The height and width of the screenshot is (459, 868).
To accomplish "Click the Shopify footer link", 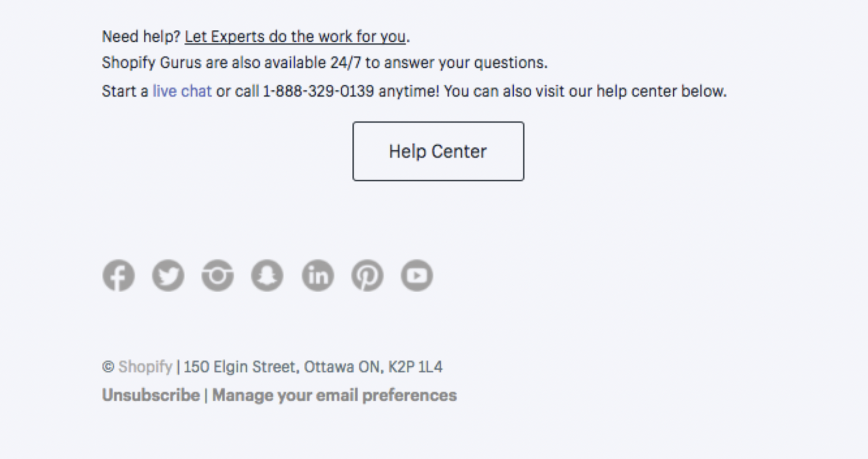I will click(x=145, y=367).
